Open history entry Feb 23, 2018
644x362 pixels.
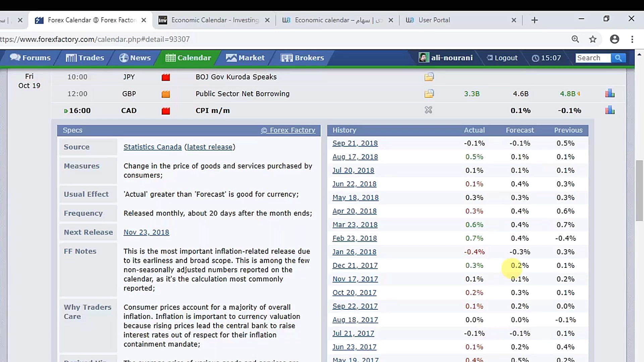click(355, 238)
